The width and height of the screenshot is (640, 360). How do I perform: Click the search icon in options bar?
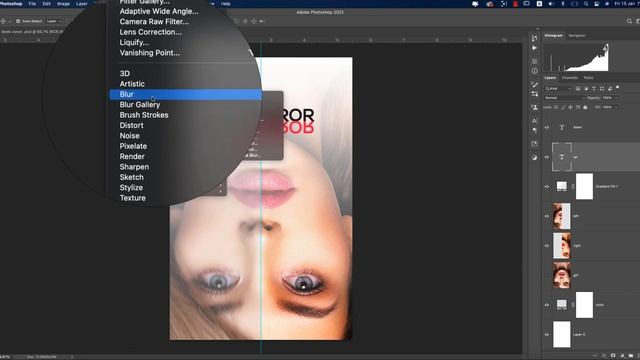629,21
